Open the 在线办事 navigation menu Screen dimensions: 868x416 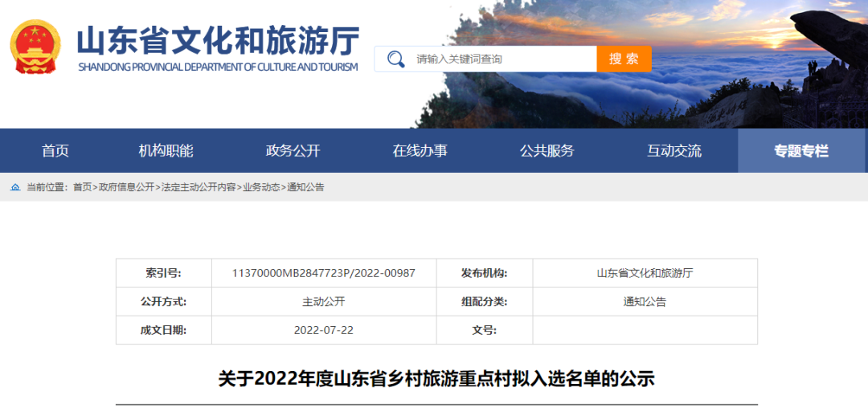pos(420,150)
